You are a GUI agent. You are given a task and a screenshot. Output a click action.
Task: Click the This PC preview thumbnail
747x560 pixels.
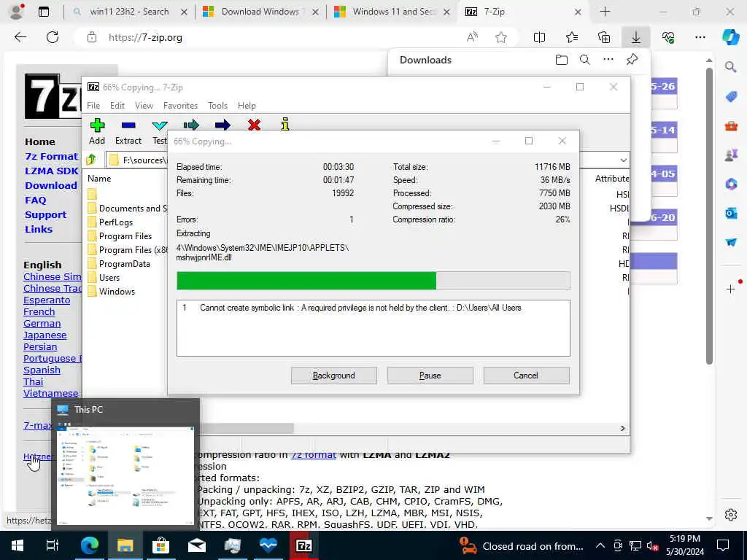(125, 475)
